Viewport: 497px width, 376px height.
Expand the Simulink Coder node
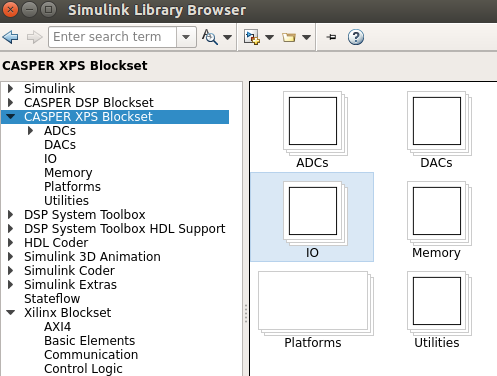[x=11, y=271]
